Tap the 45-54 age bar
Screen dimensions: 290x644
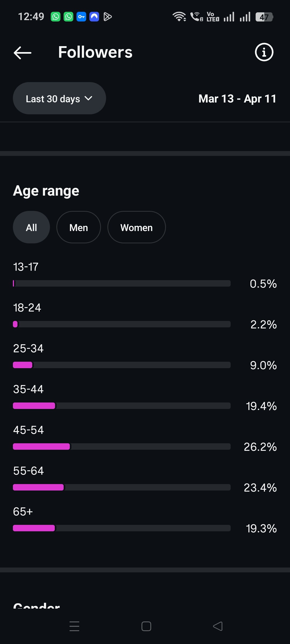tap(122, 447)
